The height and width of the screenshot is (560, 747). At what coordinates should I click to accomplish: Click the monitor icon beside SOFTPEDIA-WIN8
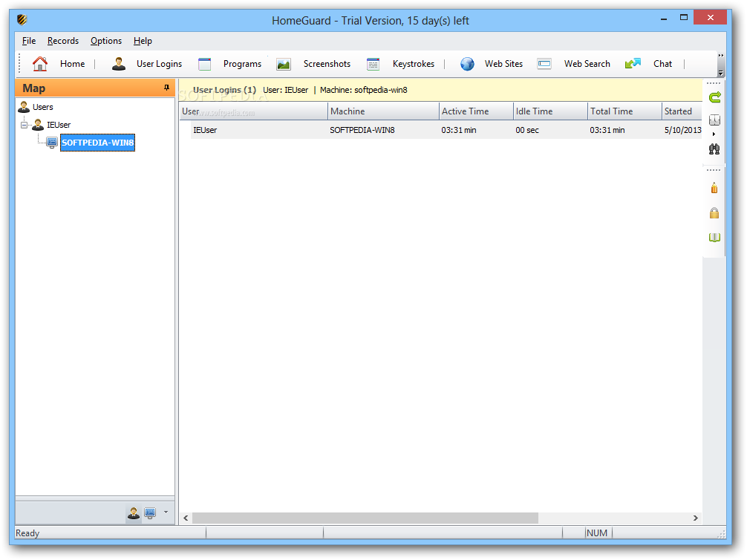point(52,142)
